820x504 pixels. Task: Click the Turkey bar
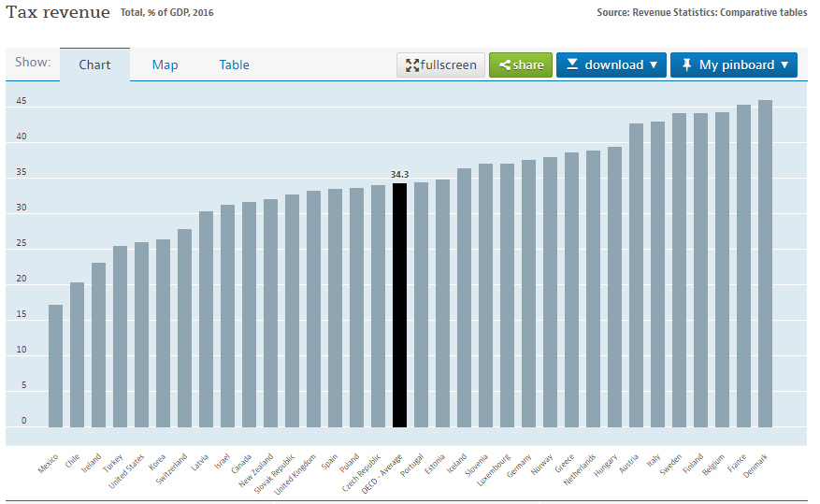120,337
